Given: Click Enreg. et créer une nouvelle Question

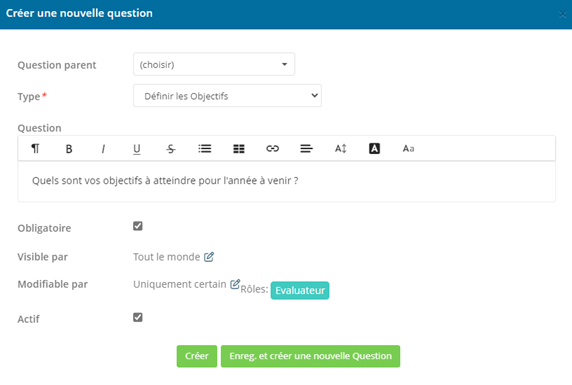Looking at the screenshot, I should click(x=310, y=356).
